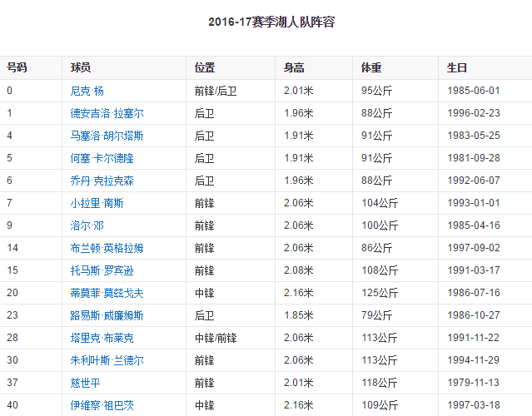The width and height of the screenshot is (532, 416).
Task: Select birthday 1993-01-01
Action: click(474, 203)
